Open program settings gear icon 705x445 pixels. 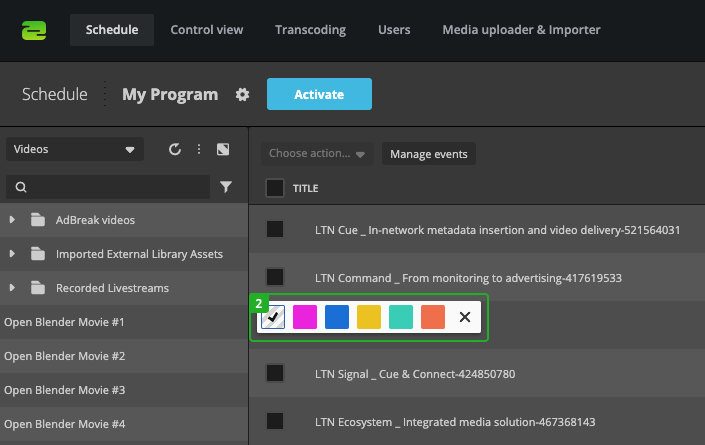[x=242, y=95]
